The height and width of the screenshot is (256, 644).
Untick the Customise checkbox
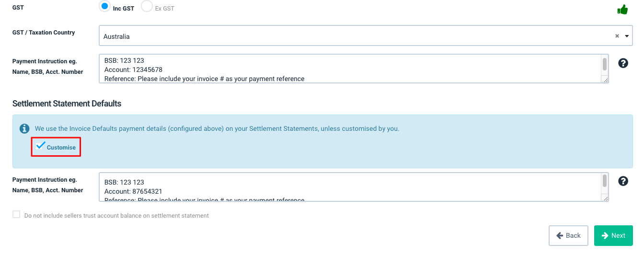[41, 146]
